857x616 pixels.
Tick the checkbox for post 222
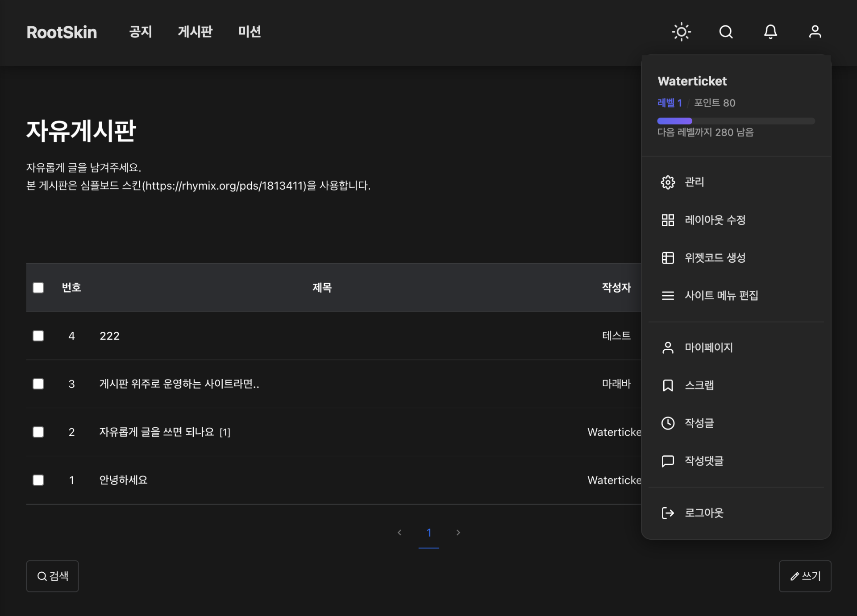(x=38, y=336)
